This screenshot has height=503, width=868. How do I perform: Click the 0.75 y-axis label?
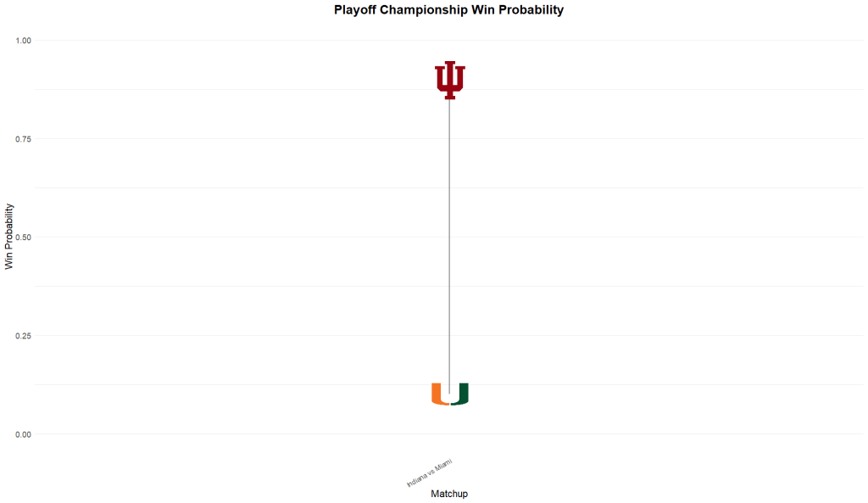coord(22,138)
